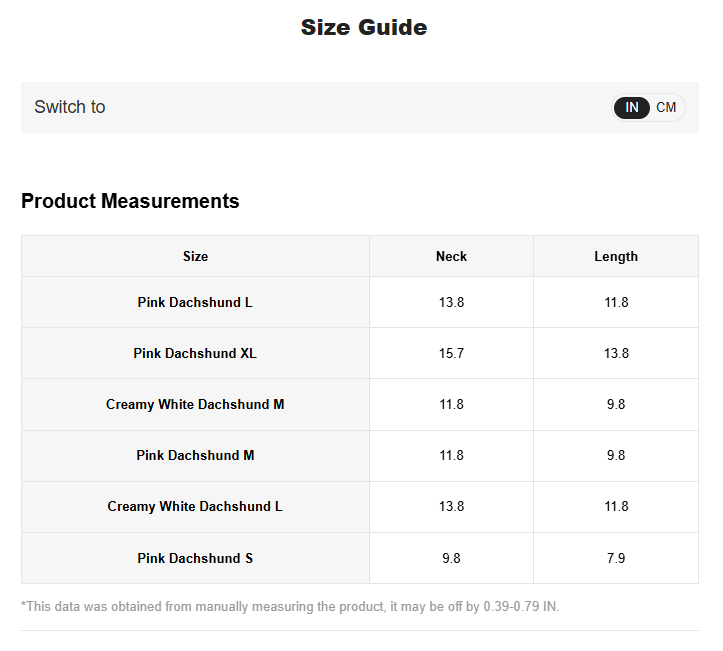Click length 11.8 for Creamy White L
723x651 pixels.
point(616,506)
